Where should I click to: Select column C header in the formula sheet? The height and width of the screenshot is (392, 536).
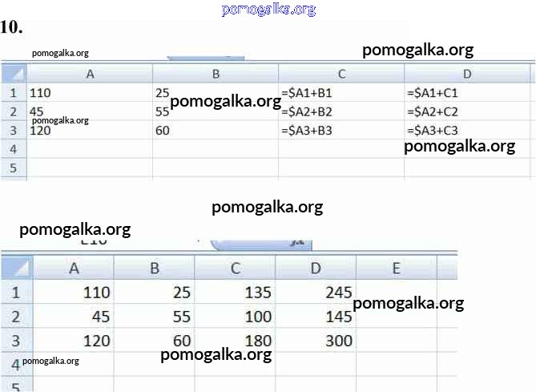(341, 74)
